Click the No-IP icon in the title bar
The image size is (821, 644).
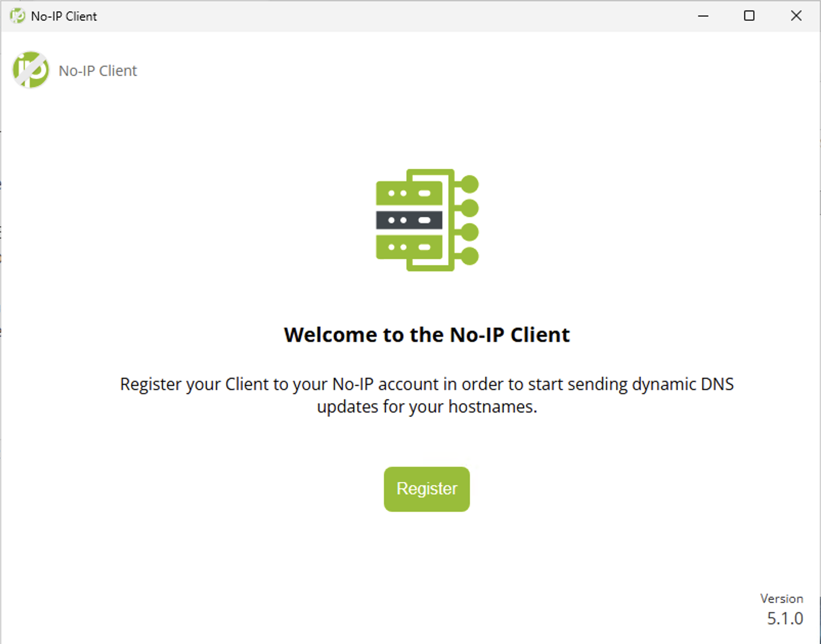click(x=17, y=16)
